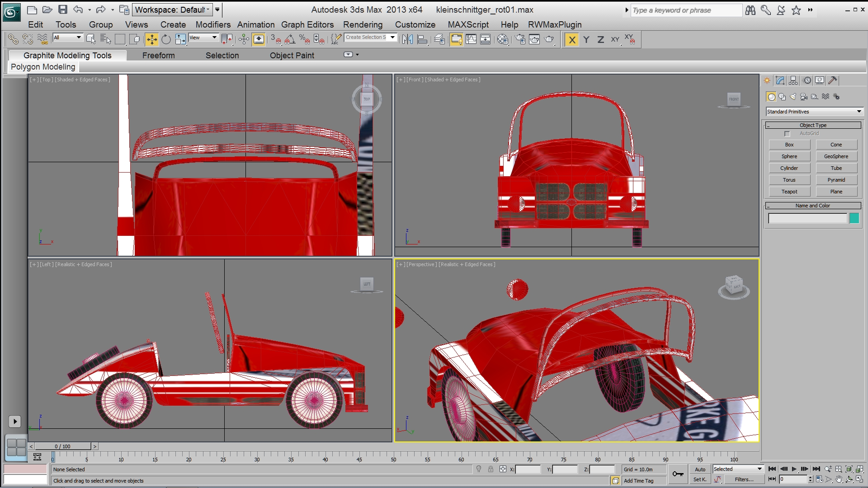Click the Curve Editor icon

(471, 40)
